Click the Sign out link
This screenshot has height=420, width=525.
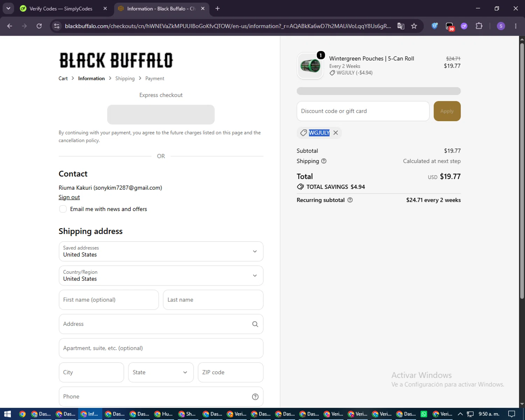pyautogui.click(x=69, y=197)
